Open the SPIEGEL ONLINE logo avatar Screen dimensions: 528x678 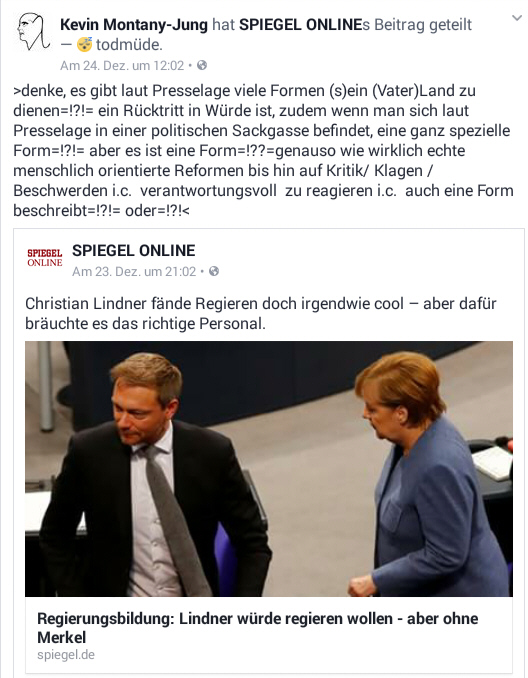click(x=45, y=257)
